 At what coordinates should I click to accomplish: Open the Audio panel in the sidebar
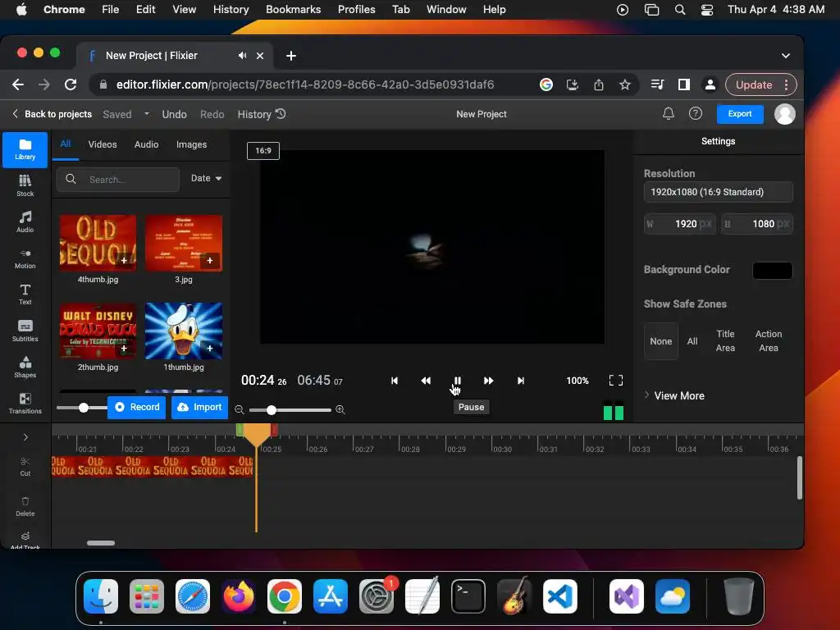pyautogui.click(x=25, y=221)
